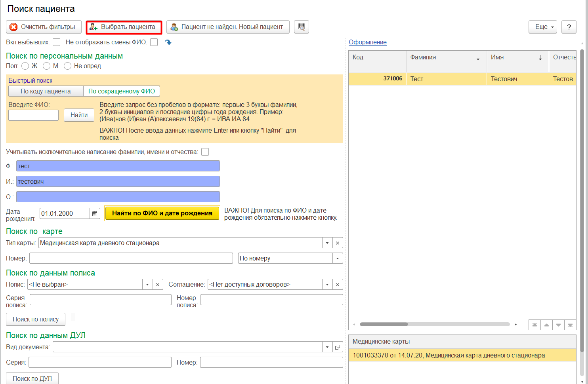Click the blue curved arrow icon
Viewport: 588px width, 384px height.
click(168, 42)
